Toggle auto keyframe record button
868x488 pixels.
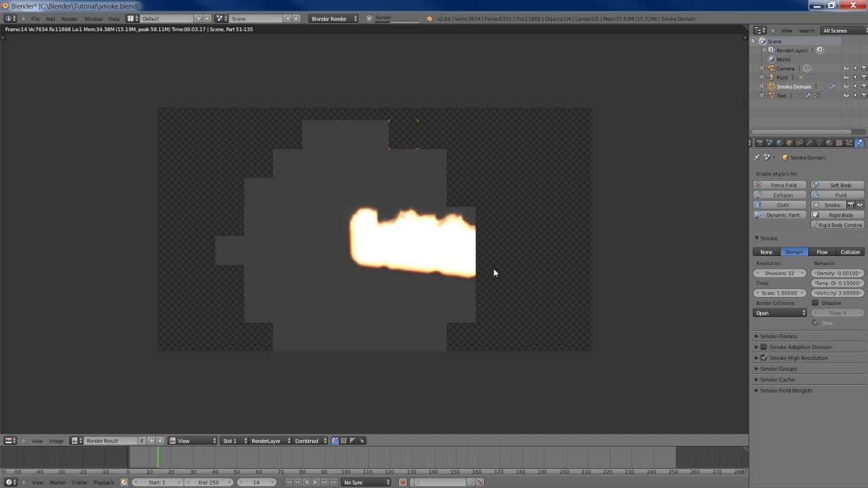coord(402,483)
